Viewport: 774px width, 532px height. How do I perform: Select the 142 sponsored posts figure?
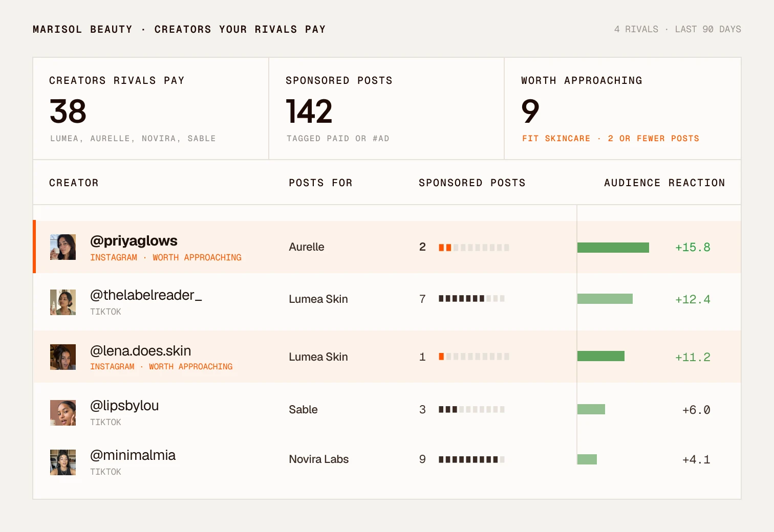[x=309, y=112]
